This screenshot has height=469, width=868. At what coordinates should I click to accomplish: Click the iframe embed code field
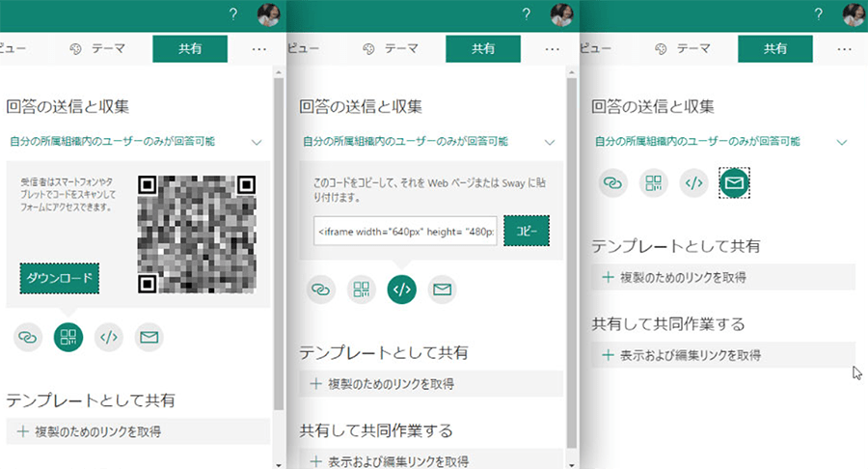(405, 232)
